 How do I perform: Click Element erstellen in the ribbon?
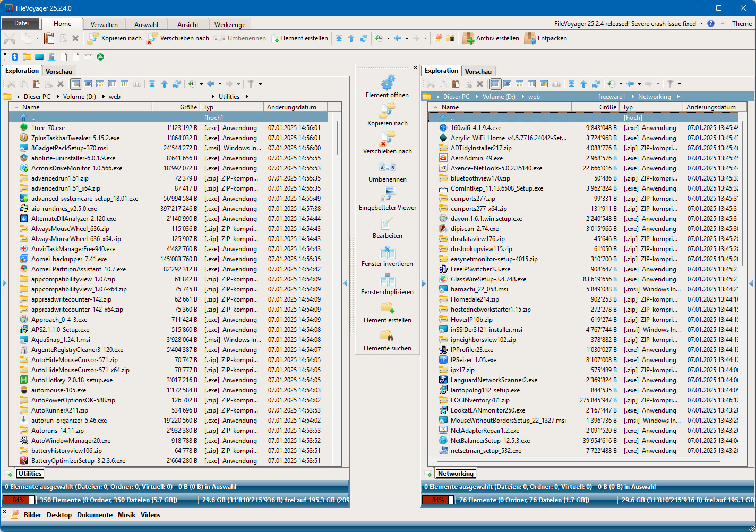[x=299, y=38]
